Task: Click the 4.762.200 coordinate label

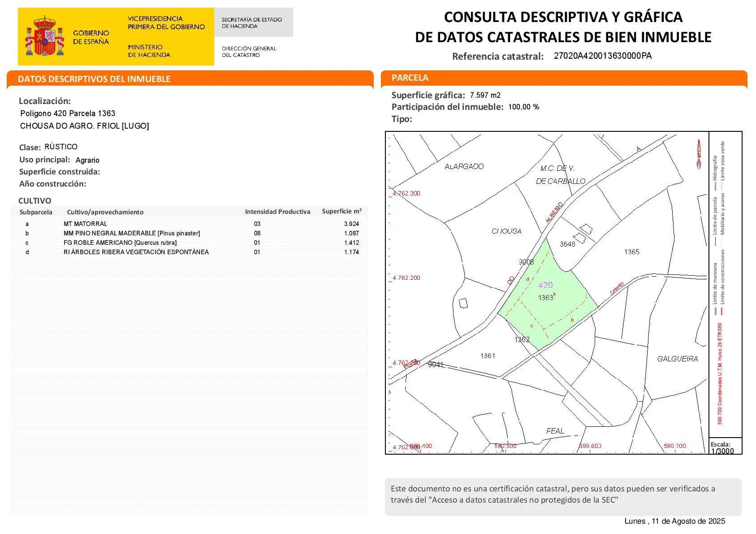Action: (x=406, y=278)
